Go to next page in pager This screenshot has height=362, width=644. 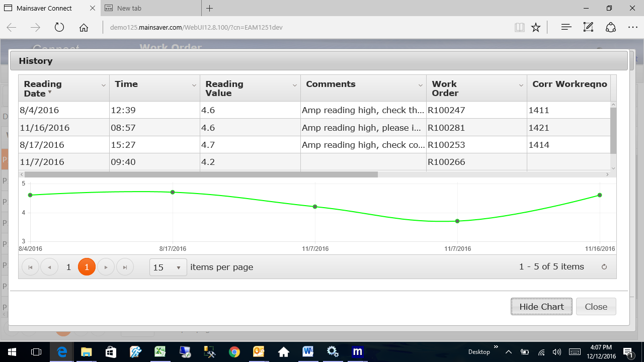[106, 267]
